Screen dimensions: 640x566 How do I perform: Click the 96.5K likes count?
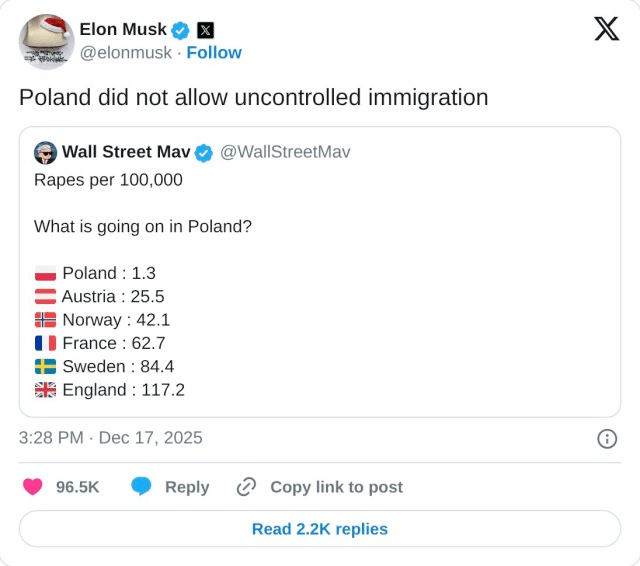tap(77, 487)
